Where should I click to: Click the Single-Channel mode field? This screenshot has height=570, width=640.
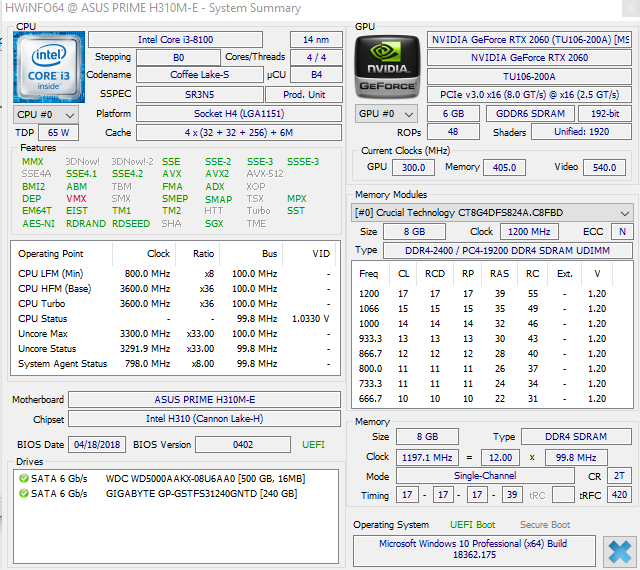click(485, 476)
